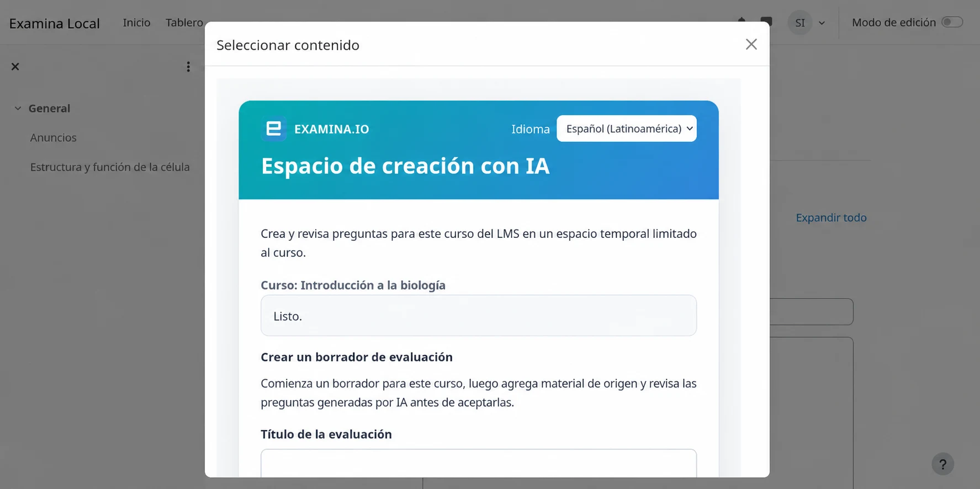
Task: Open the Idioma language dropdown
Action: (627, 129)
